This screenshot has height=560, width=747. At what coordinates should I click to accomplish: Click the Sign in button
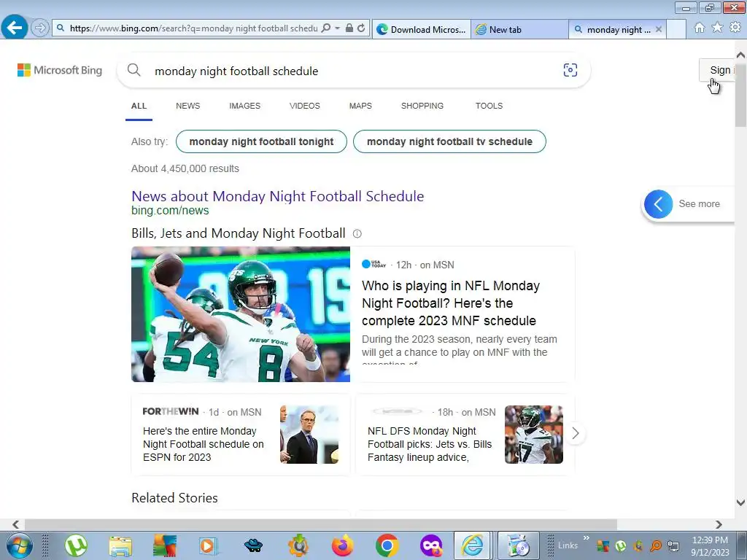point(719,70)
